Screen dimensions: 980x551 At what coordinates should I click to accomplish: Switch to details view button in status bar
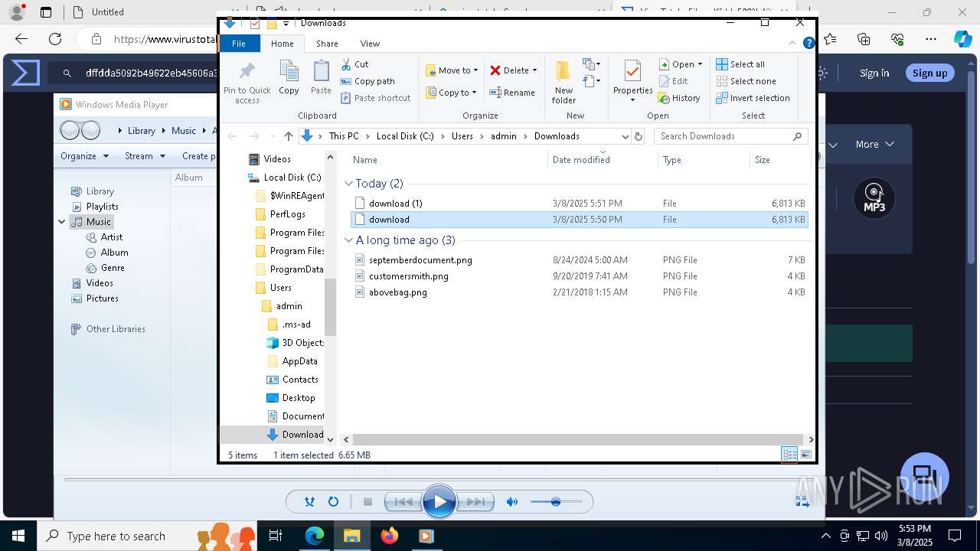[x=789, y=455]
